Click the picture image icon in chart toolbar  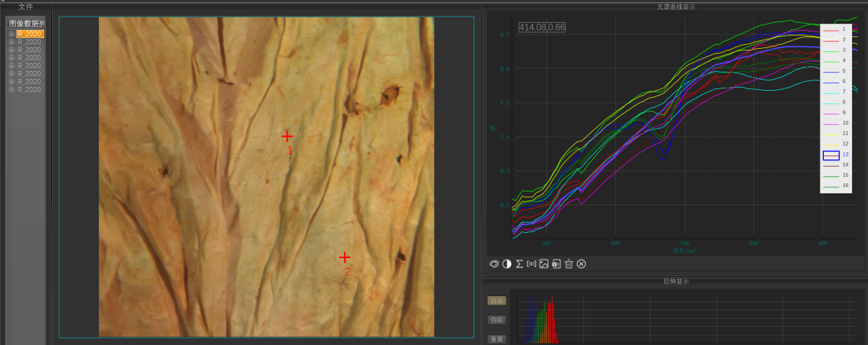544,264
